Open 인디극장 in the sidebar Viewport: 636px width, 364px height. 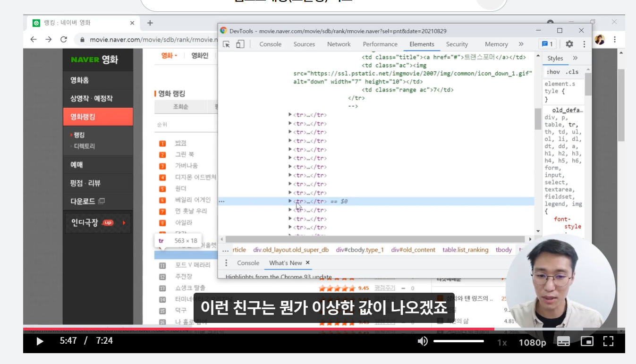tap(98, 222)
